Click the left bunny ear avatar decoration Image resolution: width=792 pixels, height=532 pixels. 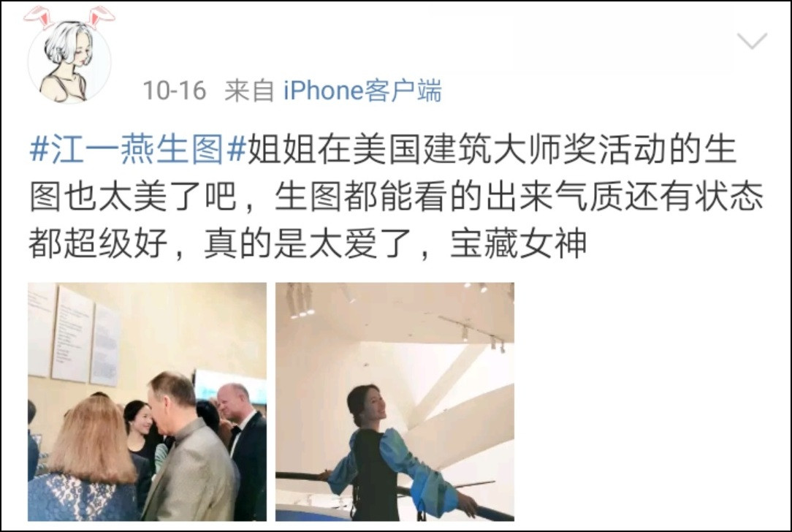coord(38,18)
